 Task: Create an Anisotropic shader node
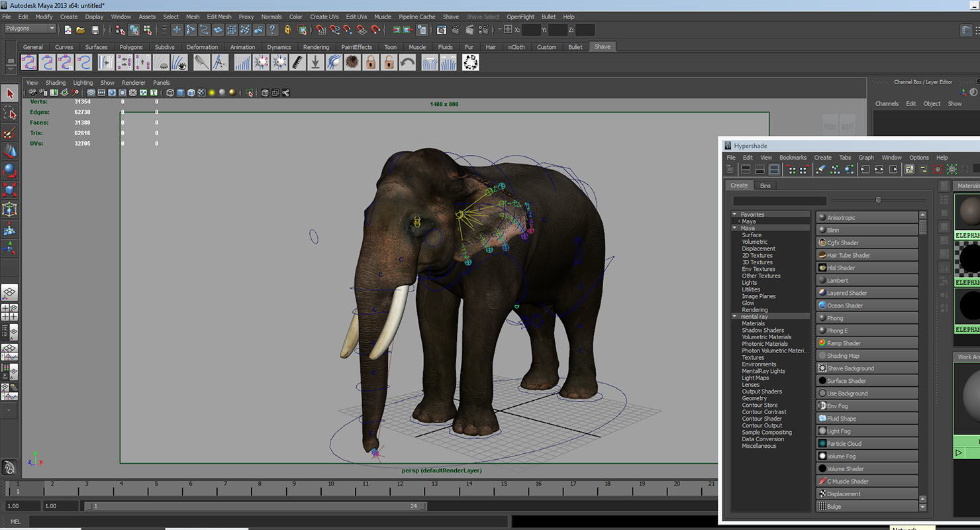[x=867, y=217]
